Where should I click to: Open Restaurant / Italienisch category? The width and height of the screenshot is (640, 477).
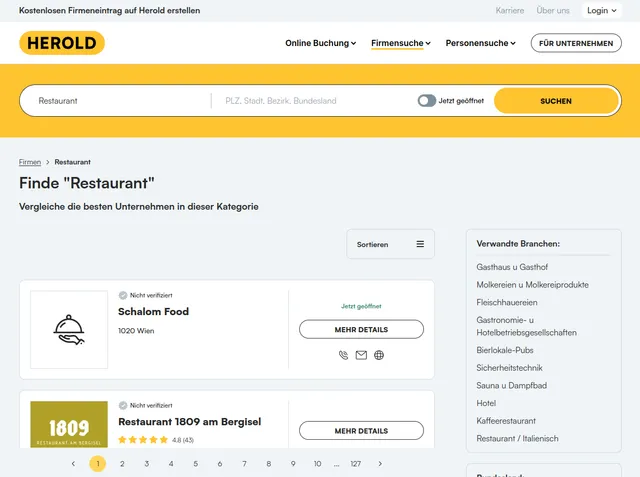(x=517, y=438)
